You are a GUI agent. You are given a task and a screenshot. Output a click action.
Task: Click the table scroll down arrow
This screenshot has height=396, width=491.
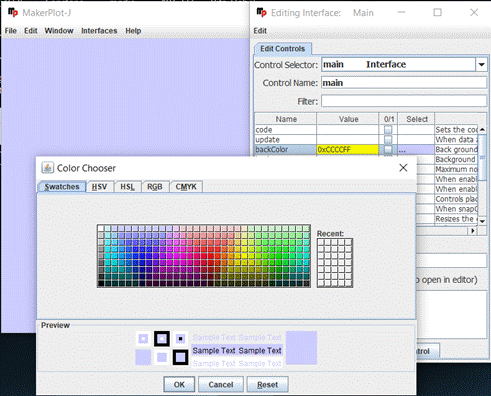point(482,221)
